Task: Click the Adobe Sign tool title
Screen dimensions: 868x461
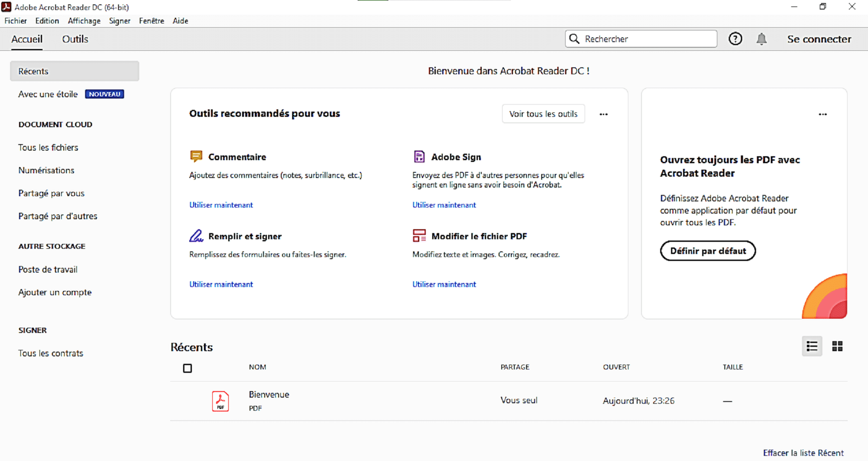Action: point(456,157)
